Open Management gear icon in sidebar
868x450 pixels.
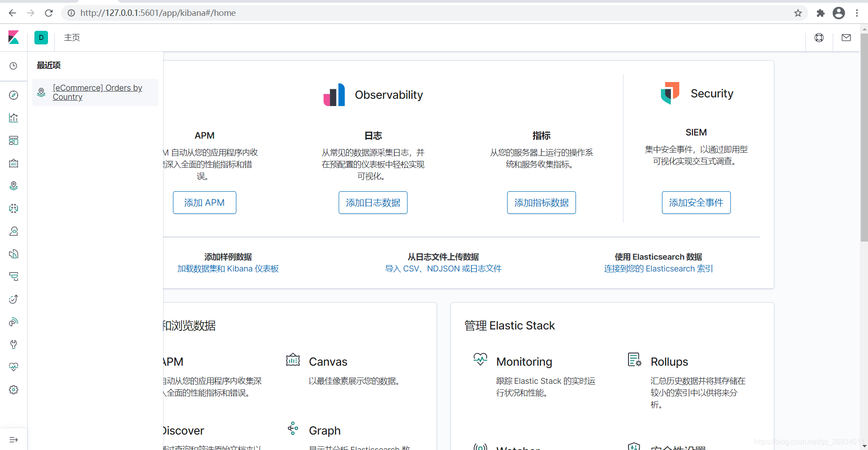(x=14, y=390)
